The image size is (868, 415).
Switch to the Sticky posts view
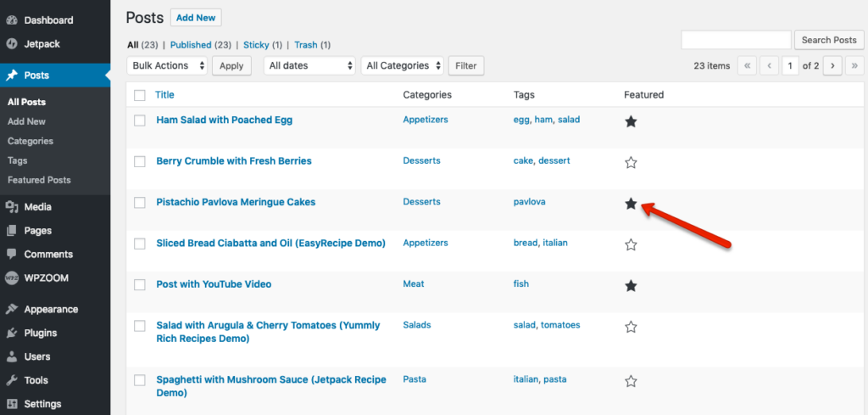point(256,45)
